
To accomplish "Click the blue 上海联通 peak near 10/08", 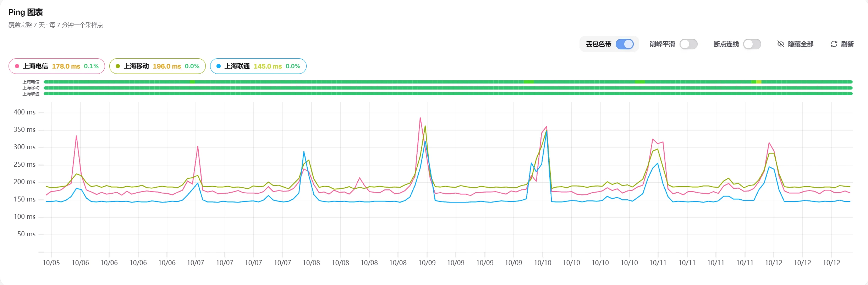I will (304, 152).
